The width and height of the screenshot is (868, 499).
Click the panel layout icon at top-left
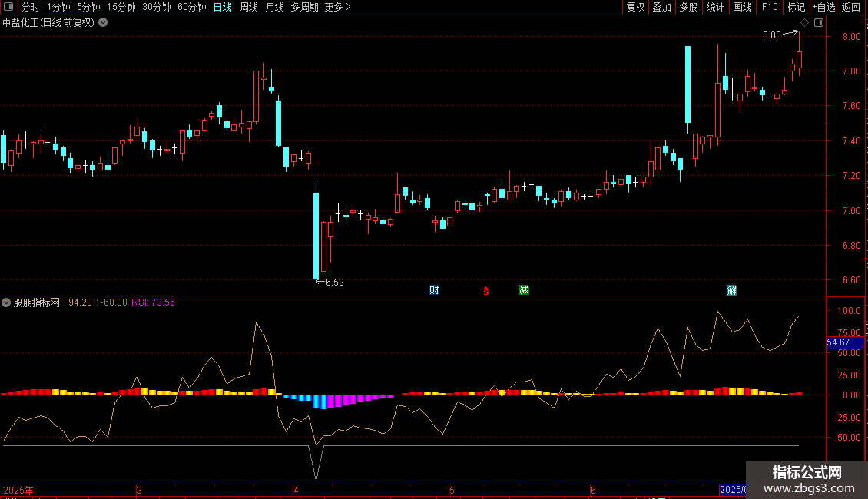[8, 7]
